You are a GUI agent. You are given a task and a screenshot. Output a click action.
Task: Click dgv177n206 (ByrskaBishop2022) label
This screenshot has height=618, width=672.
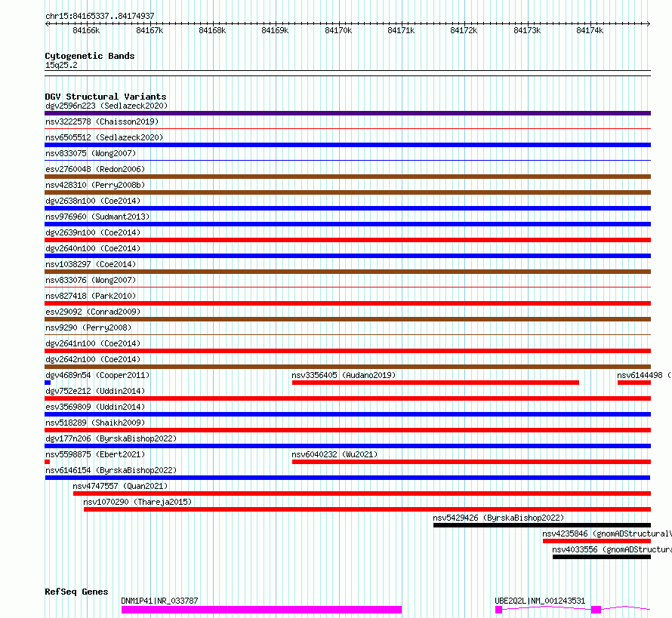pyautogui.click(x=111, y=438)
